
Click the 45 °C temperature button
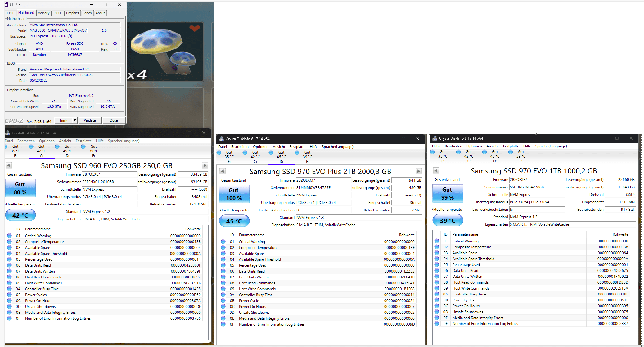pos(234,221)
